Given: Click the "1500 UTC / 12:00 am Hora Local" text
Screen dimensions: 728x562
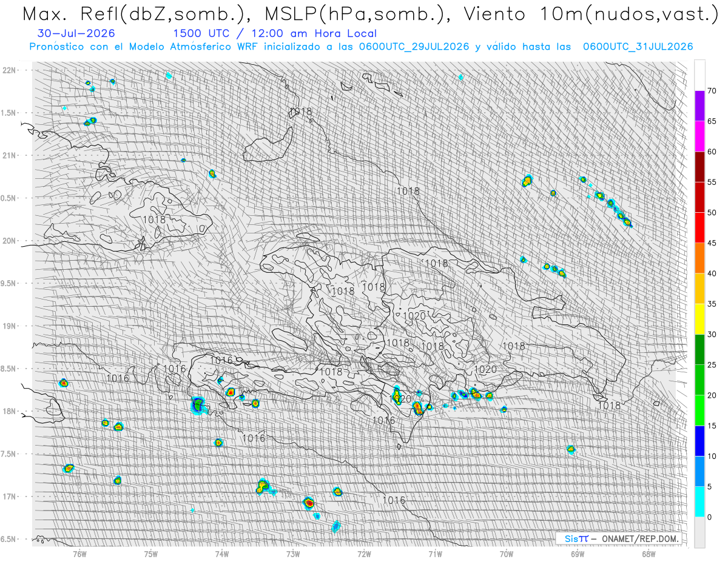Looking at the screenshot, I should click(274, 34).
